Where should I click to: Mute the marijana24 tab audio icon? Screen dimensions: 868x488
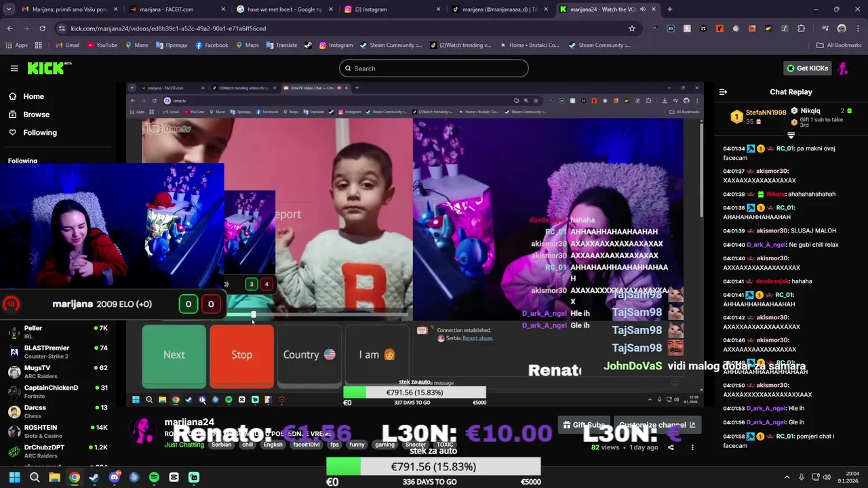[642, 9]
